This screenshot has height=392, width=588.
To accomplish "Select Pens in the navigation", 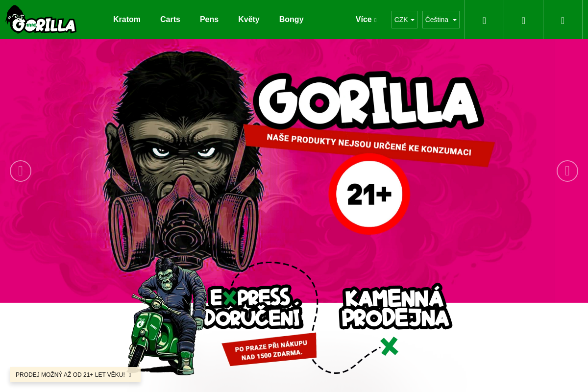I will [x=209, y=20].
